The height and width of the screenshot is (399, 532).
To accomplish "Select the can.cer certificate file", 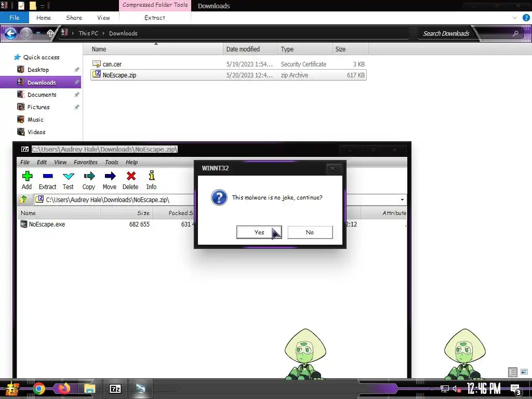I will (229, 64).
